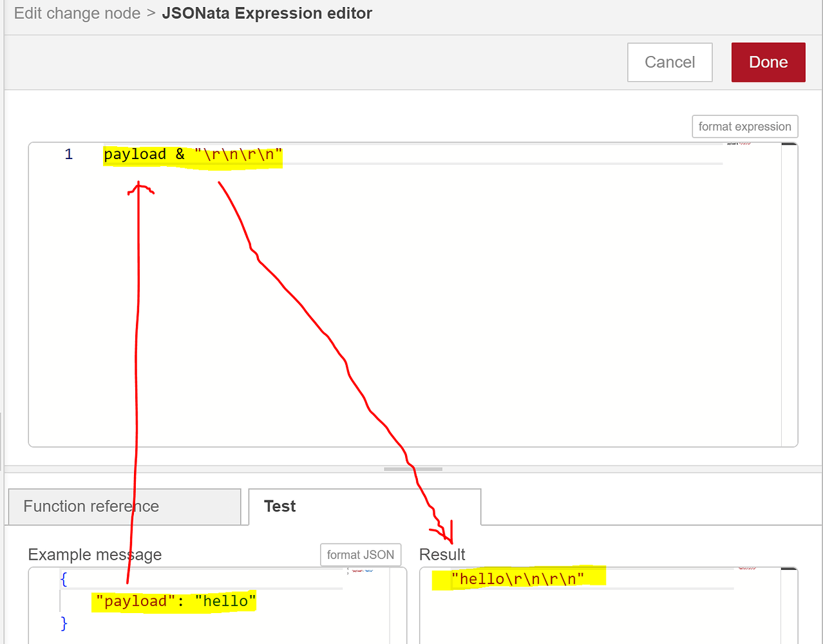Click the expression editor vertical scrollbar
The image size is (823, 644).
790,294
